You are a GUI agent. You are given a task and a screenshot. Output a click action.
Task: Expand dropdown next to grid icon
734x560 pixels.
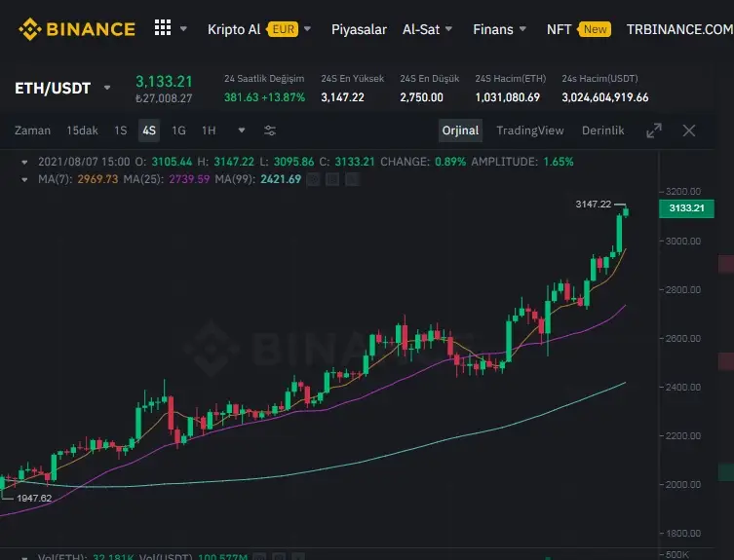183,29
